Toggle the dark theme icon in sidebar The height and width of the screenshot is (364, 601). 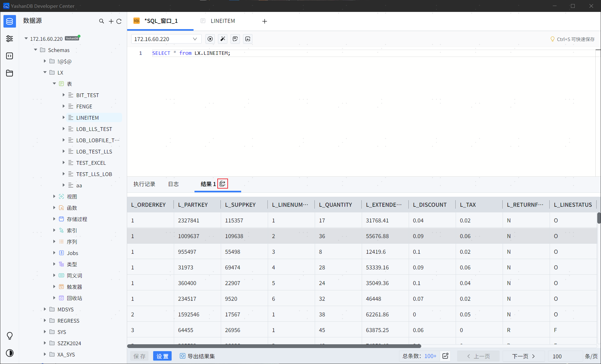(x=10, y=353)
